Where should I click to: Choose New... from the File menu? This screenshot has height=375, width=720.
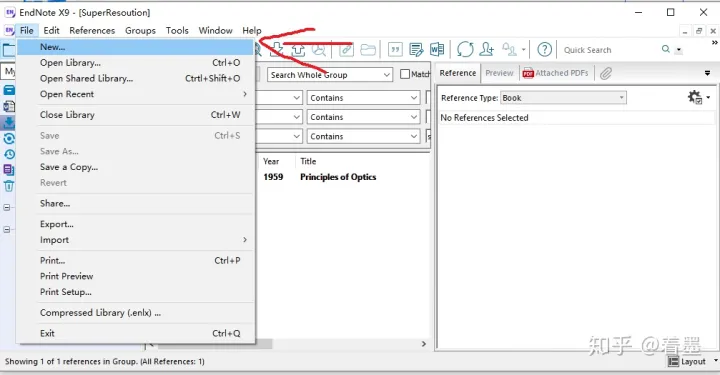click(x=135, y=47)
